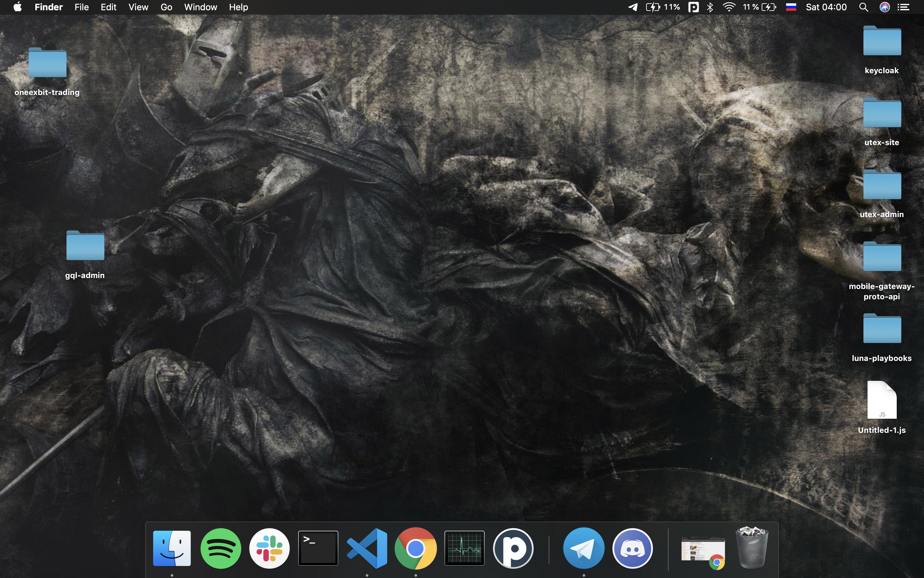The width and height of the screenshot is (924, 578).
Task: Open Notification Center
Action: [x=903, y=7]
